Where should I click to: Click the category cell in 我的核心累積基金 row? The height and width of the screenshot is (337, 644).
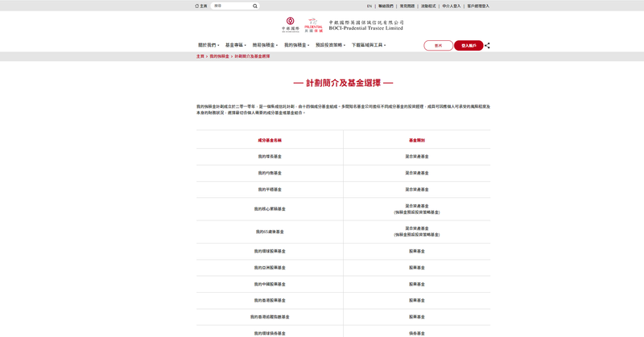tap(417, 209)
